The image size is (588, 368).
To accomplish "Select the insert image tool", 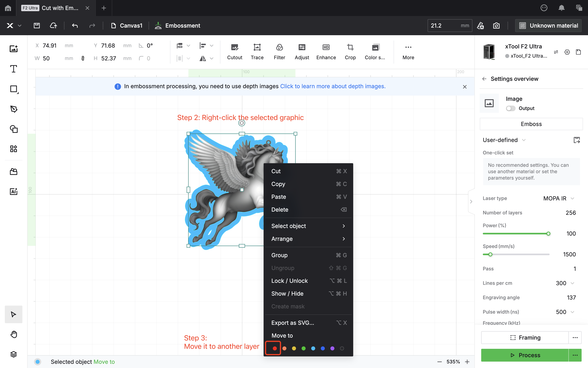I will pyautogui.click(x=14, y=49).
